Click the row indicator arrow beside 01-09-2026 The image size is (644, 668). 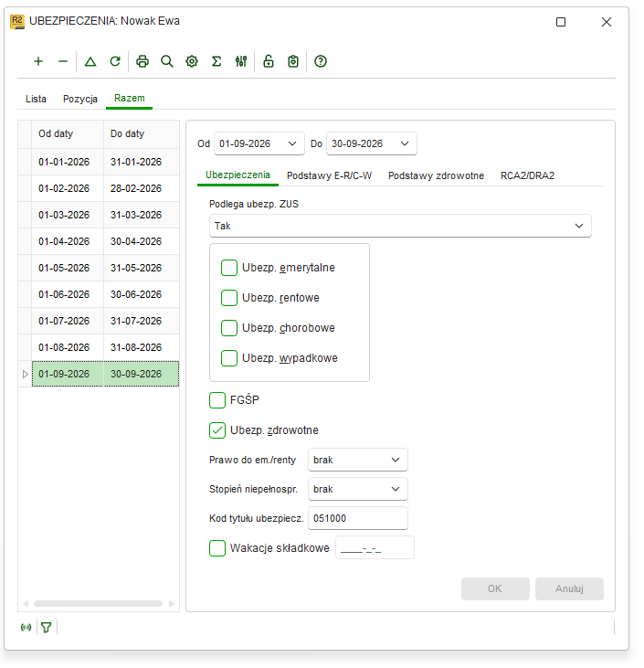tap(26, 374)
